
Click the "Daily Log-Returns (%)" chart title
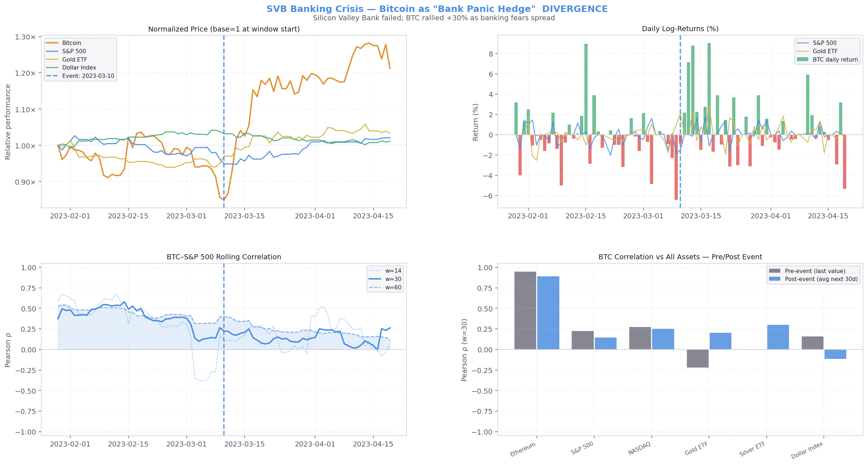[680, 29]
